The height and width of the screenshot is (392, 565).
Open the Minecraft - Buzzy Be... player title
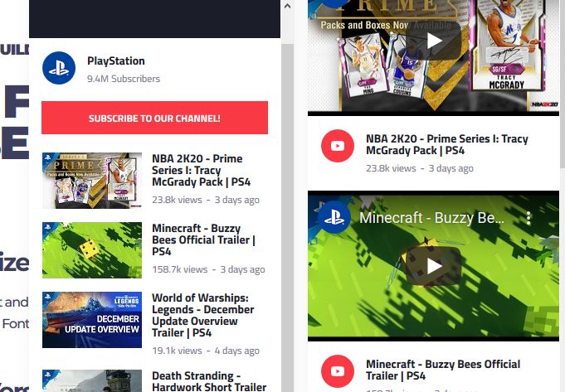point(431,217)
